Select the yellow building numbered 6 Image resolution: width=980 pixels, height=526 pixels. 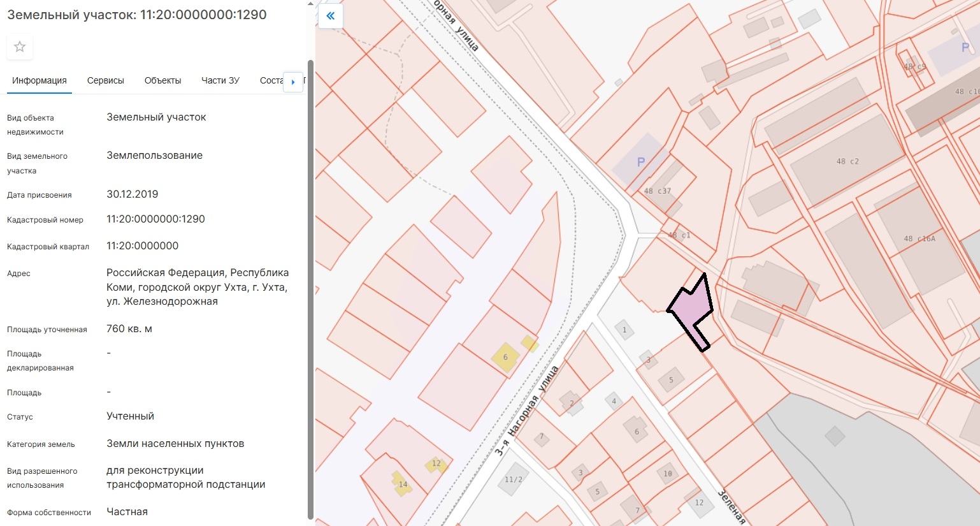[x=505, y=357]
